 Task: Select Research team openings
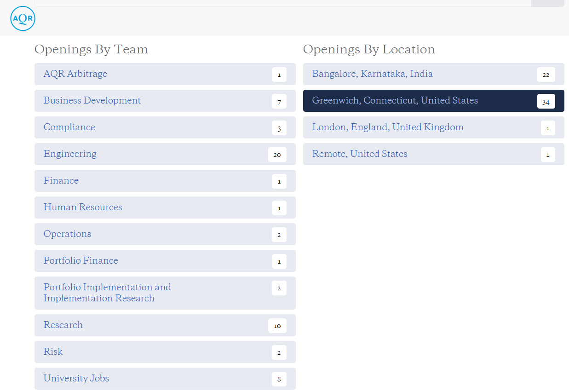pyautogui.click(x=63, y=325)
